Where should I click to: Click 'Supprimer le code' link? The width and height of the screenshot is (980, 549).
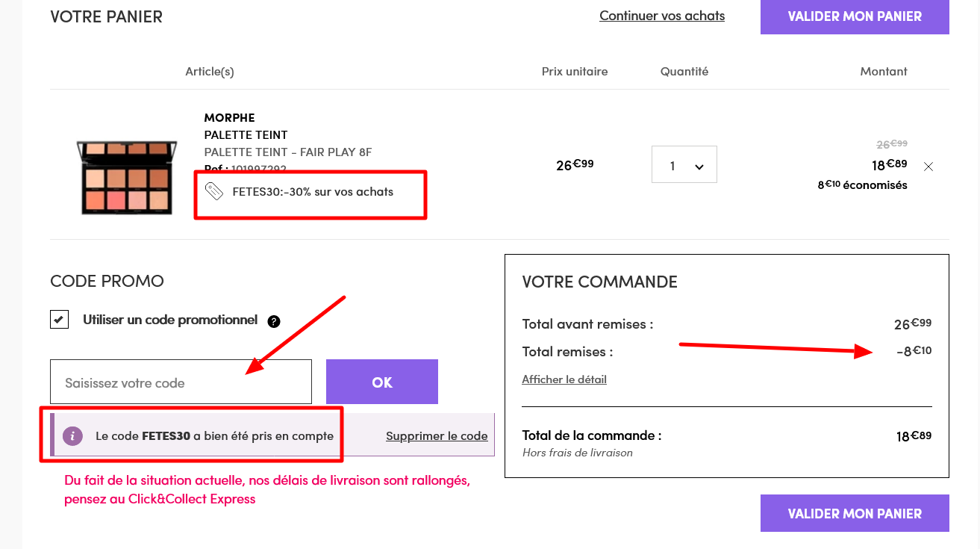click(437, 436)
